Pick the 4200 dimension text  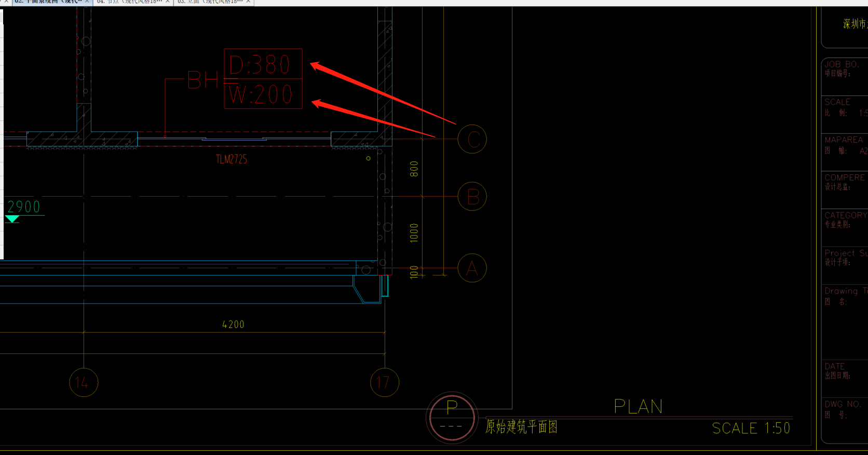coord(233,324)
